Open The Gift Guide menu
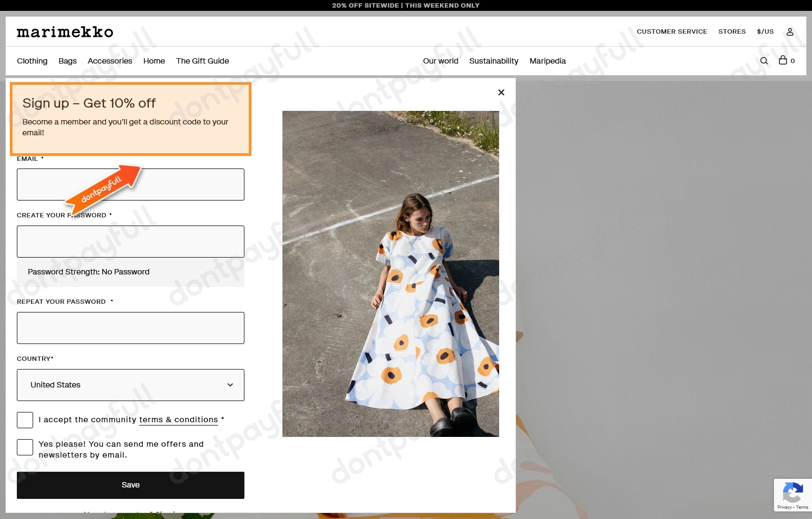 point(203,61)
